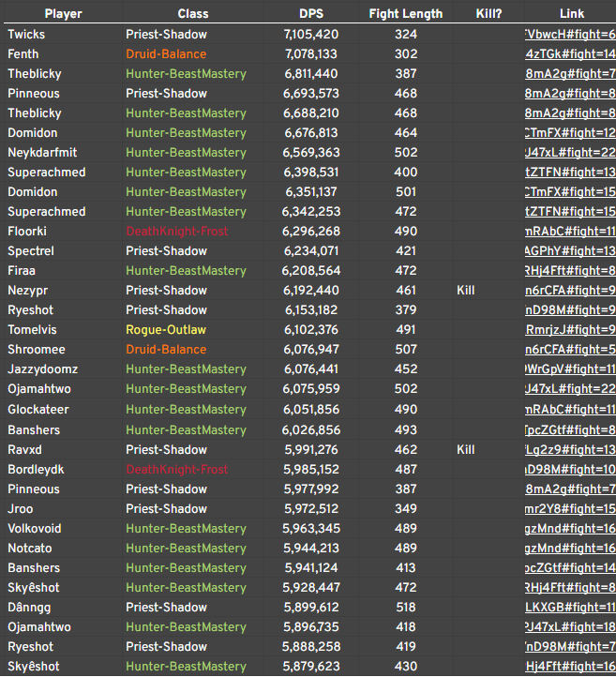Click the Player column header
Viewport: 616px width, 677px height.
(x=64, y=14)
